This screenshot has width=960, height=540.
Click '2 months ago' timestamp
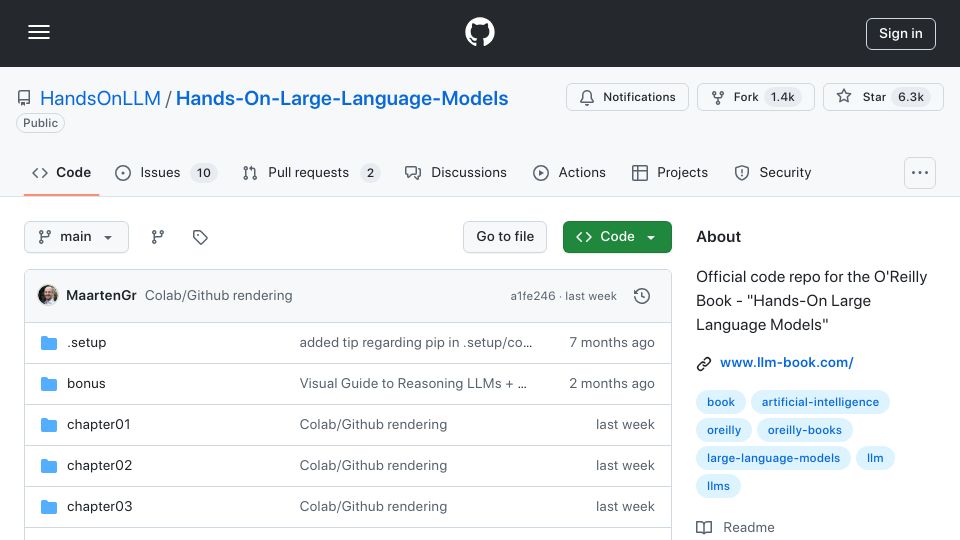pyautogui.click(x=612, y=384)
